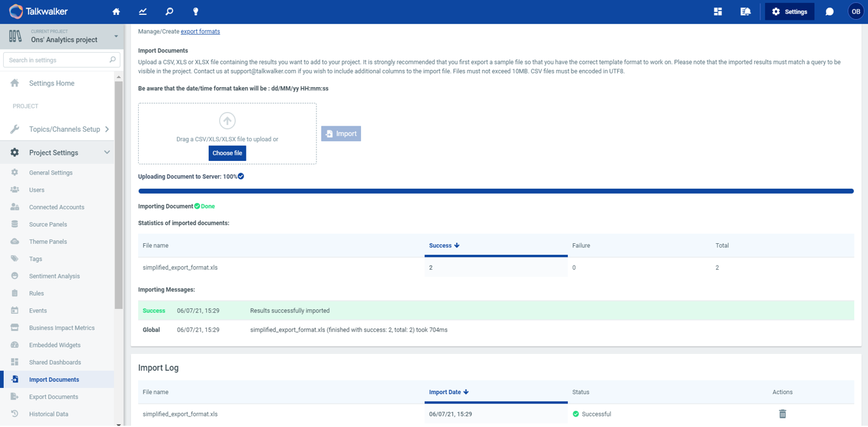
Task: Click the lightbulb insights icon
Action: (x=196, y=12)
